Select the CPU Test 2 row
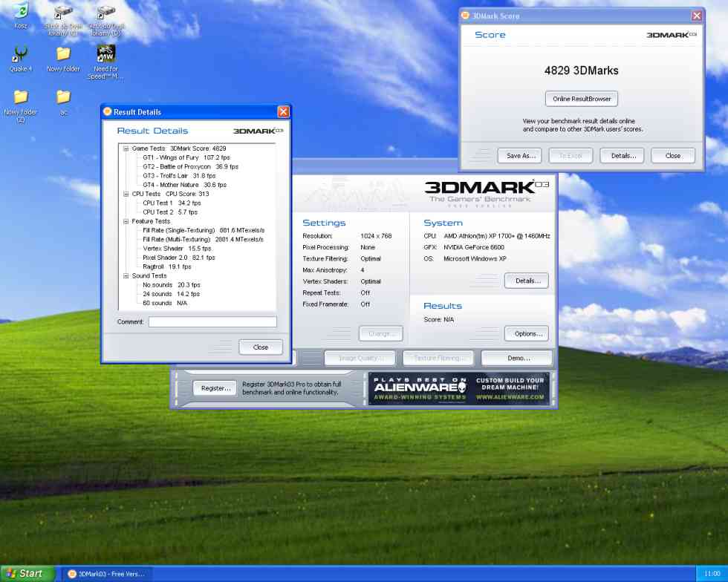This screenshot has height=582, width=728. click(170, 212)
